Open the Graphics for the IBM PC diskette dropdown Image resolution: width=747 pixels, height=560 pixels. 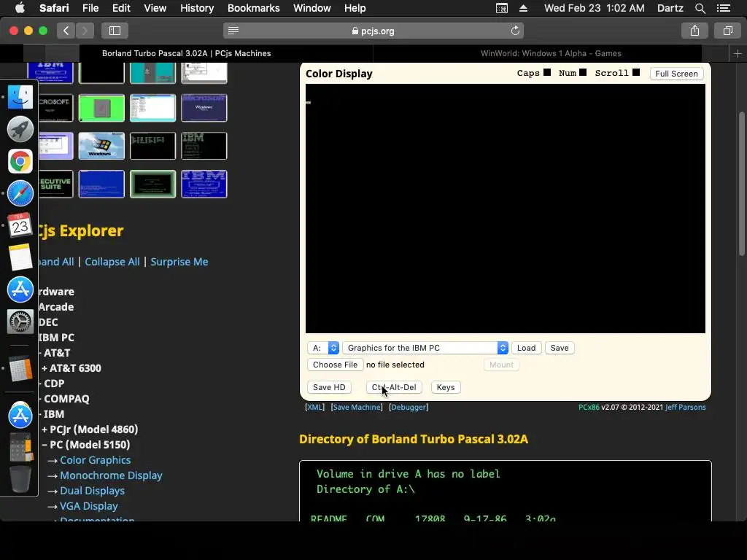pos(425,348)
